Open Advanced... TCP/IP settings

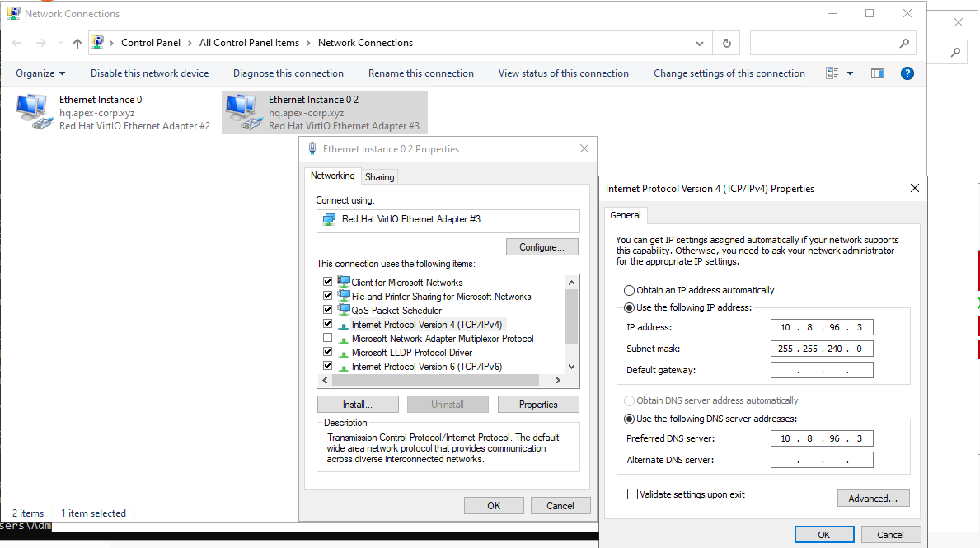click(x=873, y=498)
